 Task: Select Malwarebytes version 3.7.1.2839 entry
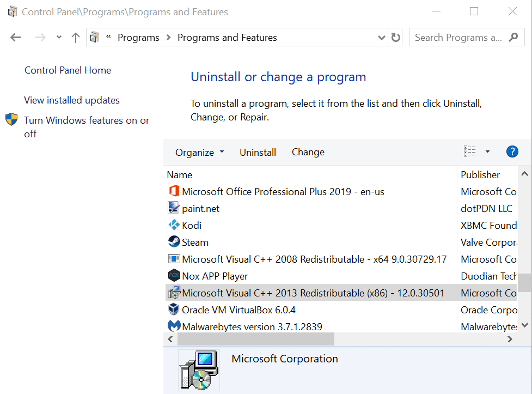pos(252,327)
